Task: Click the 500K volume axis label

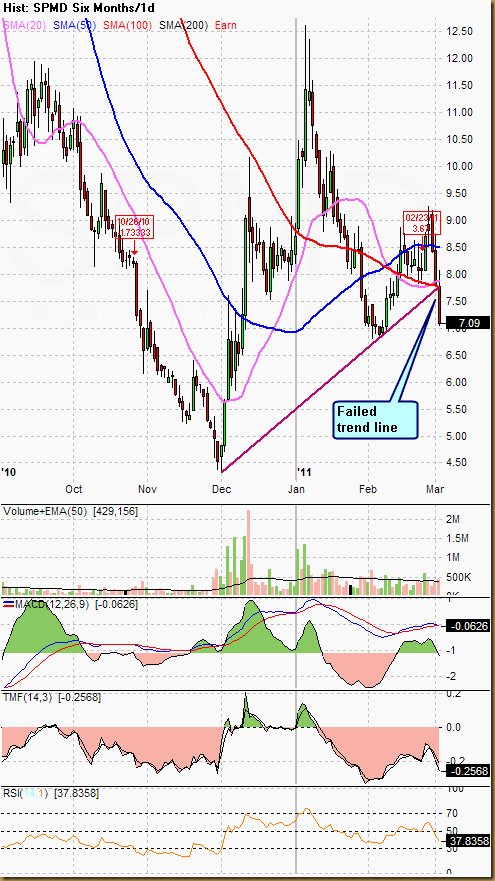Action: tap(459, 577)
